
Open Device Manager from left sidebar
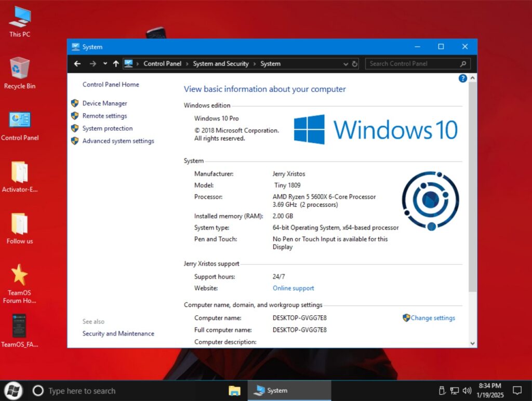(104, 103)
